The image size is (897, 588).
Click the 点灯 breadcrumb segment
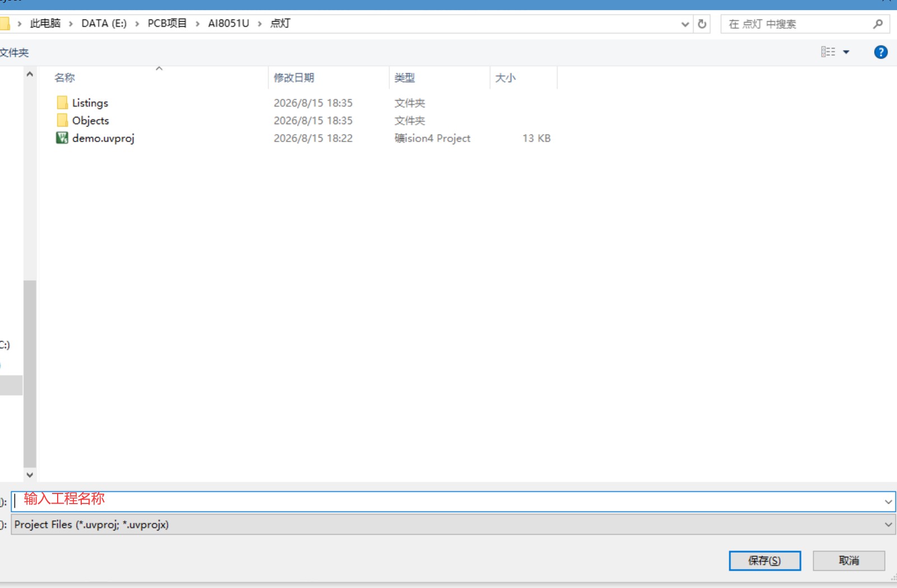281,23
